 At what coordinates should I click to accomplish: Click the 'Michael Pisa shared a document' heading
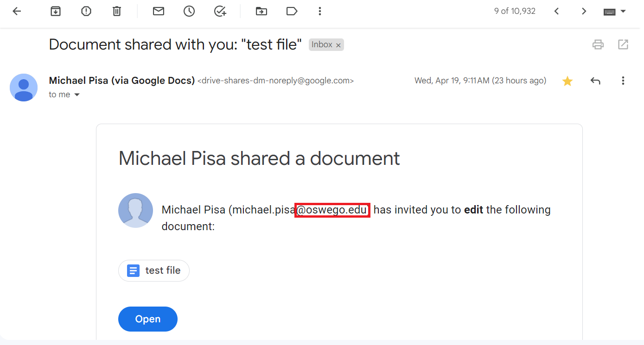tap(259, 158)
